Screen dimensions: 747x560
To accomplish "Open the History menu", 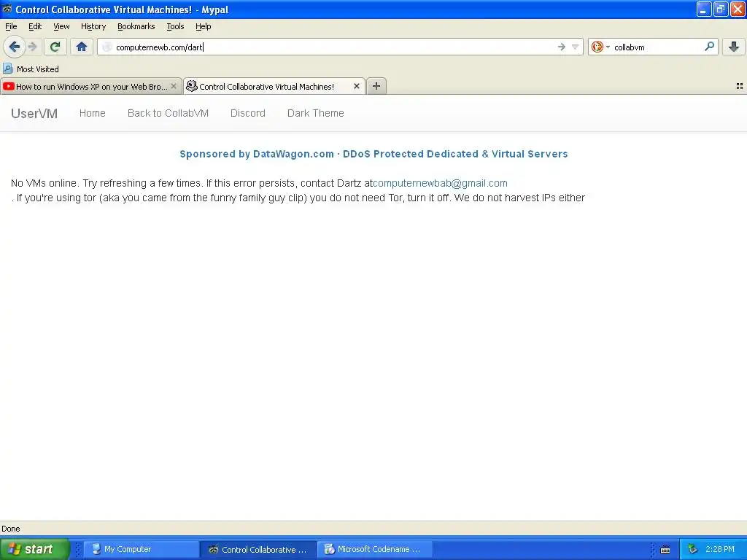I will [x=93, y=26].
